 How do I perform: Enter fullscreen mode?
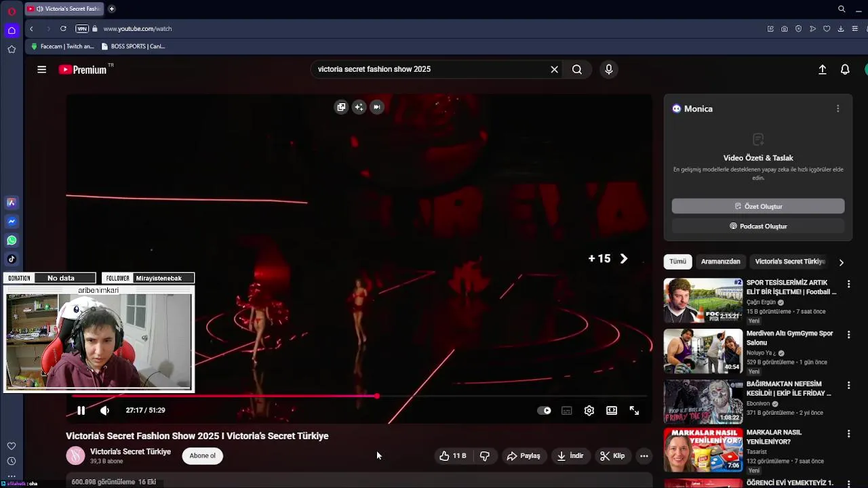634,410
